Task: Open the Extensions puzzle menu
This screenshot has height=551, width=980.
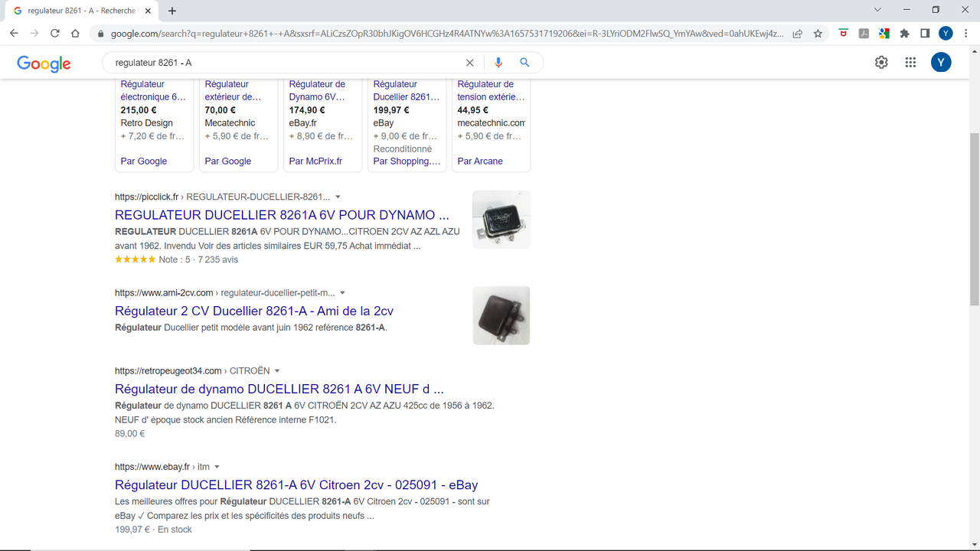Action: tap(905, 34)
